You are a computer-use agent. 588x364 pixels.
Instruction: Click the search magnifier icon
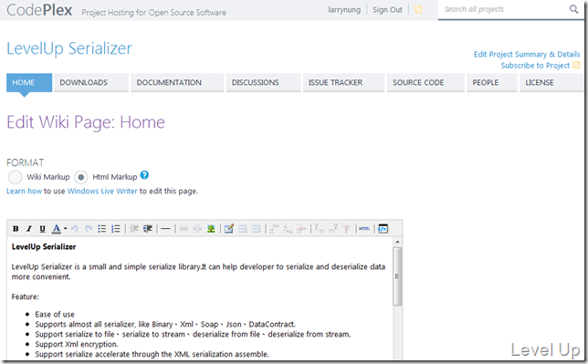coord(573,9)
